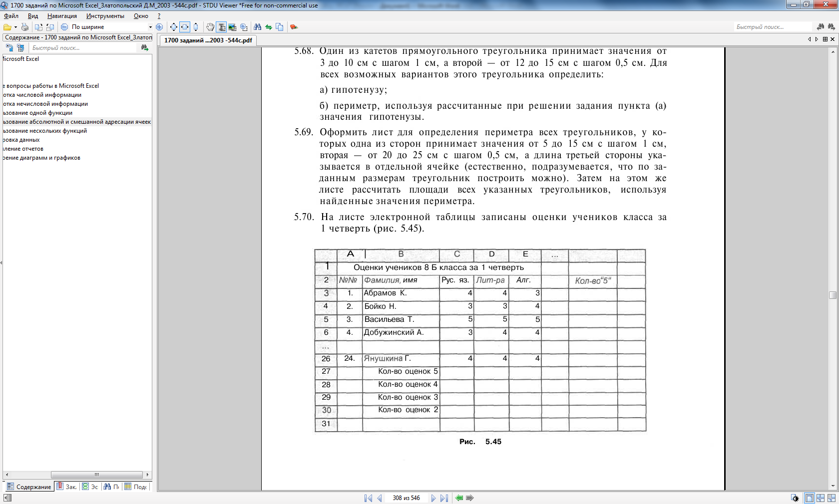Click rightmost search binoculars icon at top right
This screenshot has height=504, width=839.
click(x=832, y=27)
